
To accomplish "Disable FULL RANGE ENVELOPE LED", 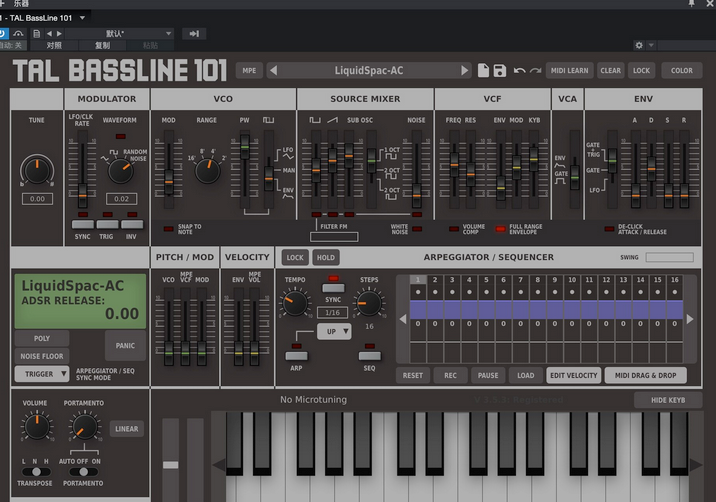I will [500, 229].
